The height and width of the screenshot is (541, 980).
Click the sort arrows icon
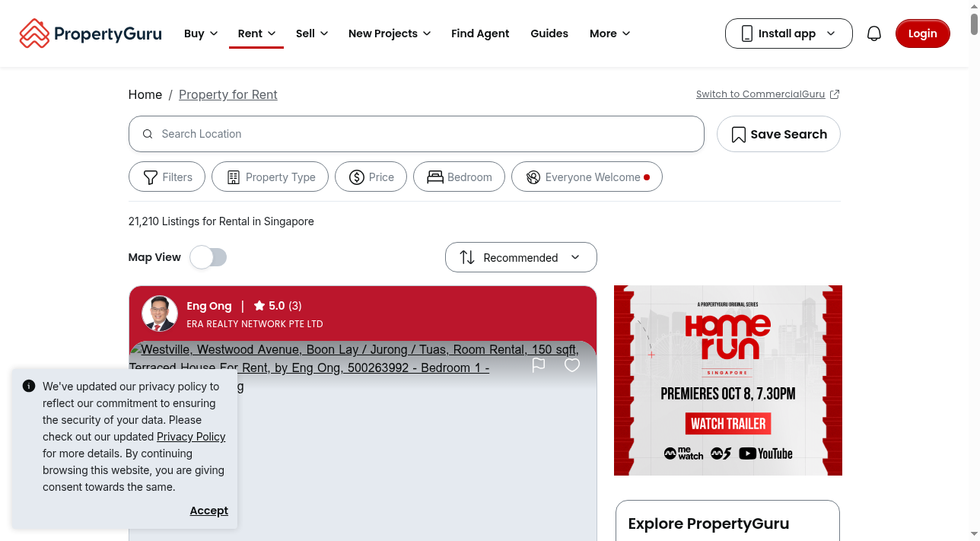(x=467, y=257)
